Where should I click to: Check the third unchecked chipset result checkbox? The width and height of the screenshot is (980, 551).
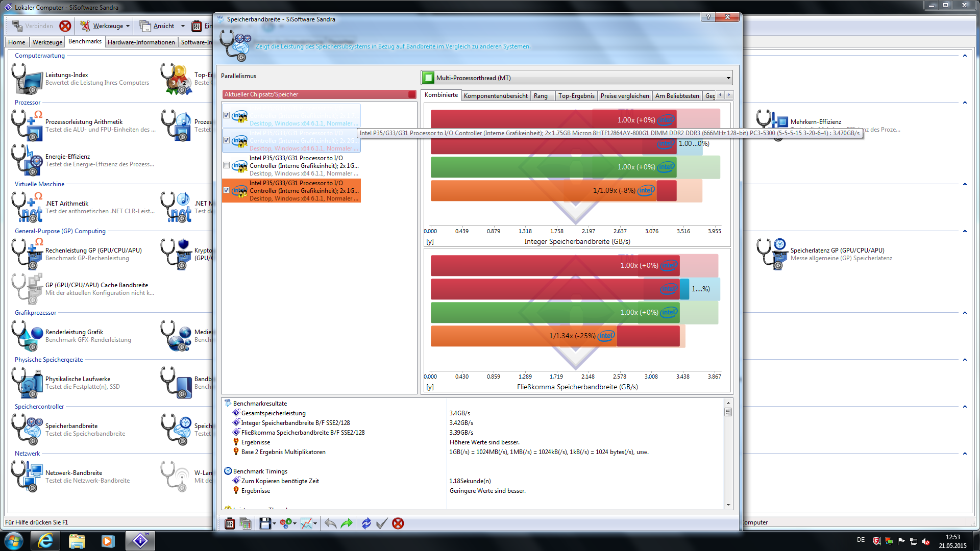point(226,165)
